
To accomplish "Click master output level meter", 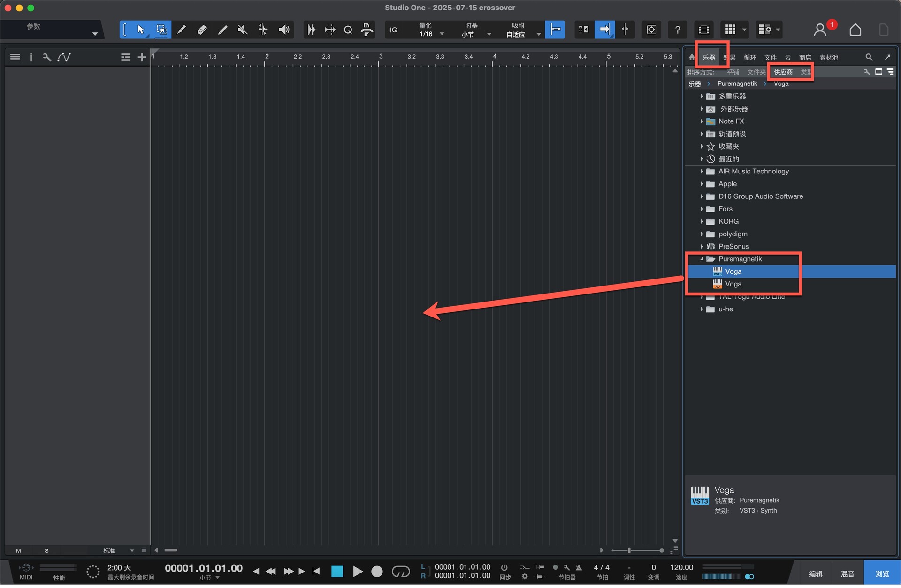I will coord(721,577).
